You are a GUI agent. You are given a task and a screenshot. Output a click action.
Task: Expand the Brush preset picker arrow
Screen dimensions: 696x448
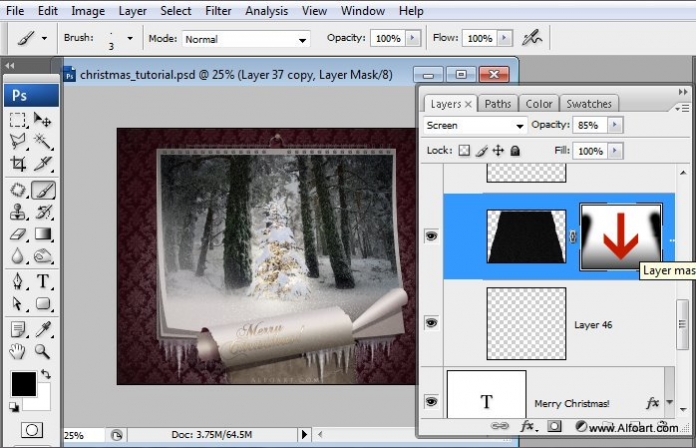click(130, 39)
